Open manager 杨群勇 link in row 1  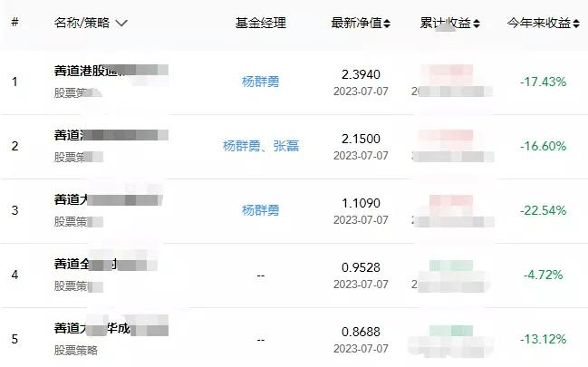pyautogui.click(x=260, y=82)
